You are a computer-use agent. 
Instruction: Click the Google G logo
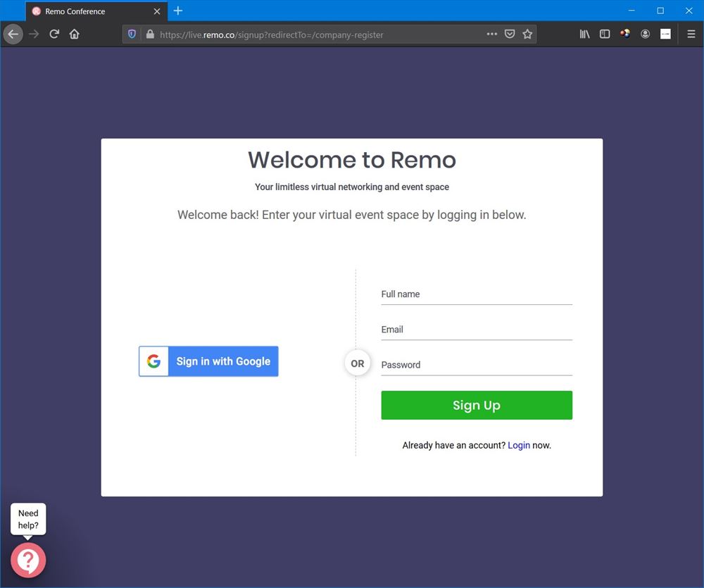pos(153,361)
